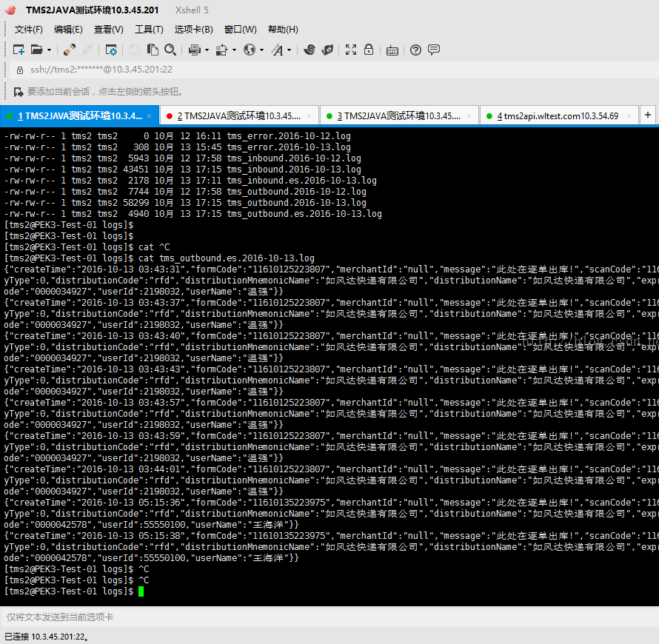
Task: Click the Copy toolbar icon
Action: tap(135, 50)
